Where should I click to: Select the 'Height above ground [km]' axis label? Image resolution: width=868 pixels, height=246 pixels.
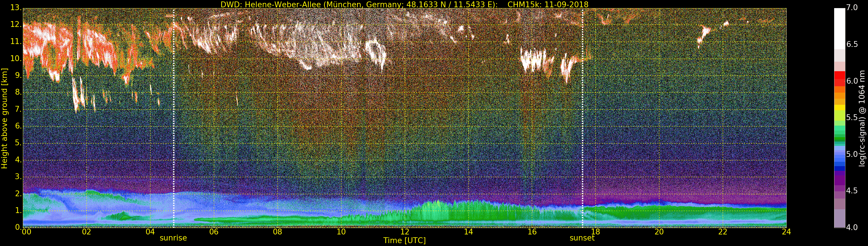tap(4, 118)
